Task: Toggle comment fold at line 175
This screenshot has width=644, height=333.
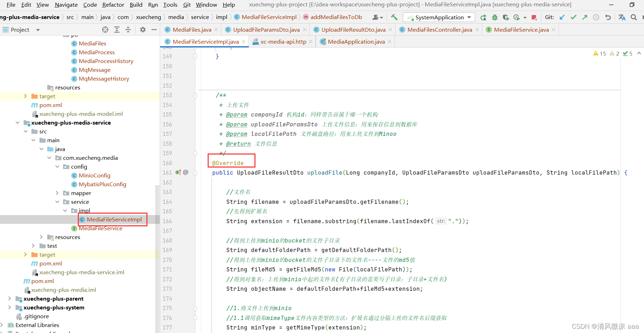Action: tap(195, 308)
